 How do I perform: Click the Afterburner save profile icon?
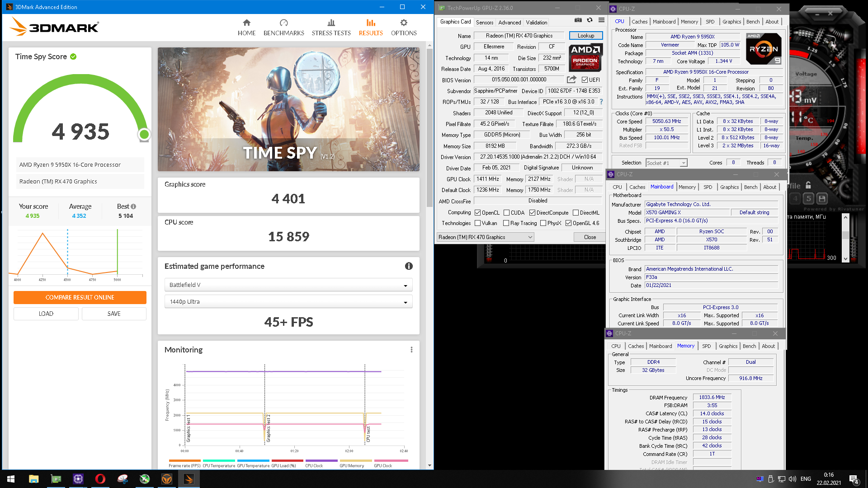pyautogui.click(x=822, y=198)
